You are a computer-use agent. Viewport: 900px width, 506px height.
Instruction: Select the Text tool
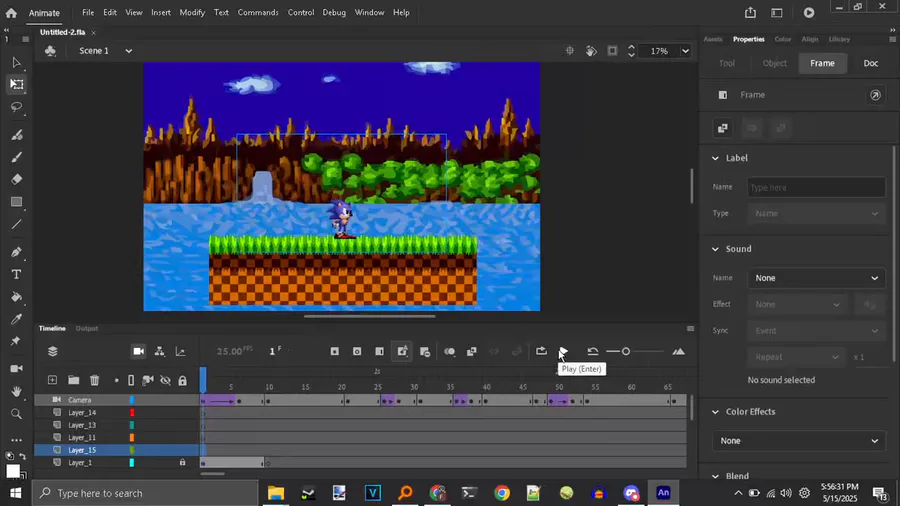pyautogui.click(x=16, y=274)
